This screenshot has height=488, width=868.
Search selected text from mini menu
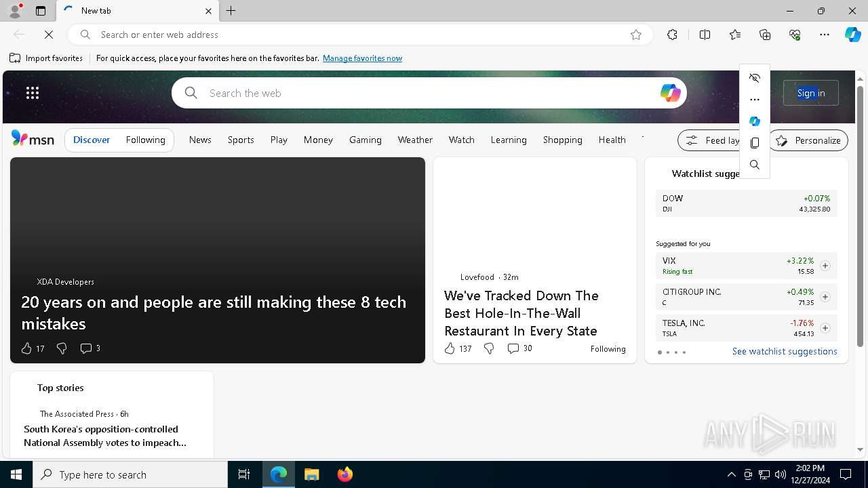[x=755, y=165]
